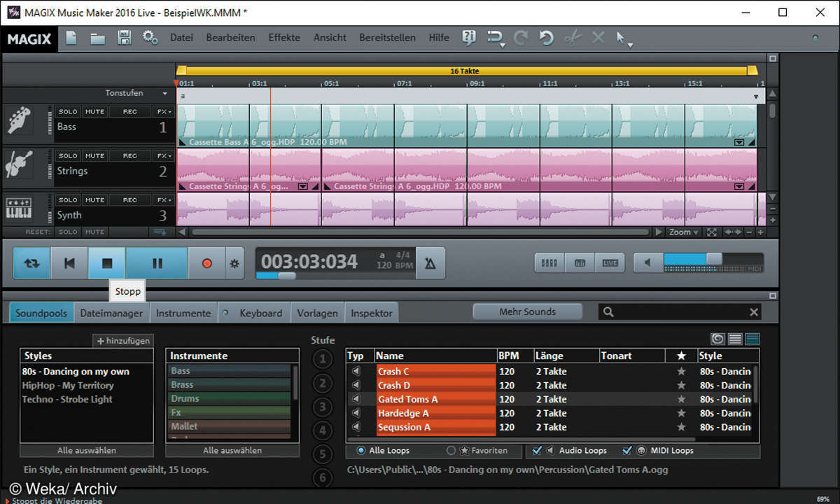Open the Effekte menu

click(284, 38)
